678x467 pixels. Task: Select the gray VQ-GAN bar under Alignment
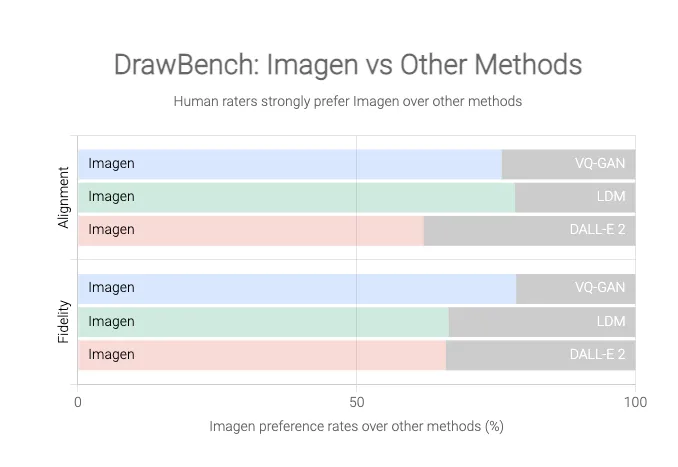pyautogui.click(x=568, y=164)
